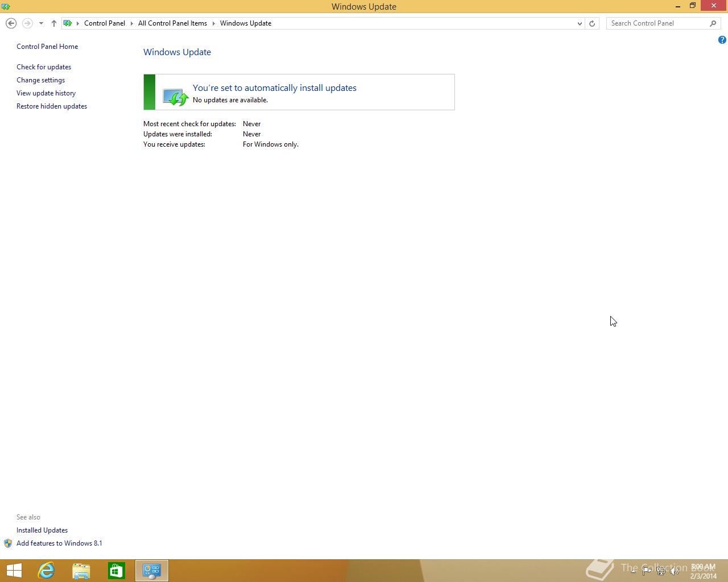The width and height of the screenshot is (728, 582).
Task: Select All Control Panel Items breadcrumb
Action: (172, 23)
